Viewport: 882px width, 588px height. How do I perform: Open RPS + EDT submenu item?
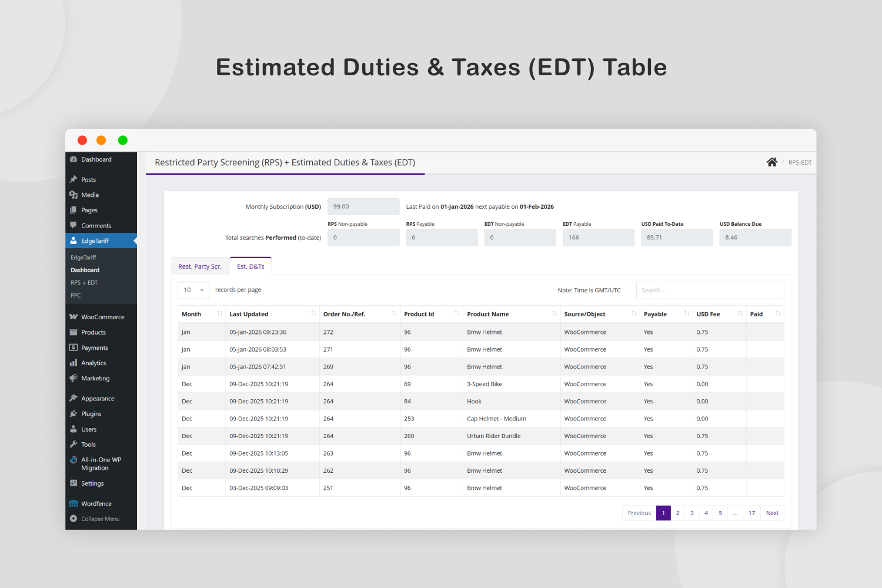tap(84, 283)
